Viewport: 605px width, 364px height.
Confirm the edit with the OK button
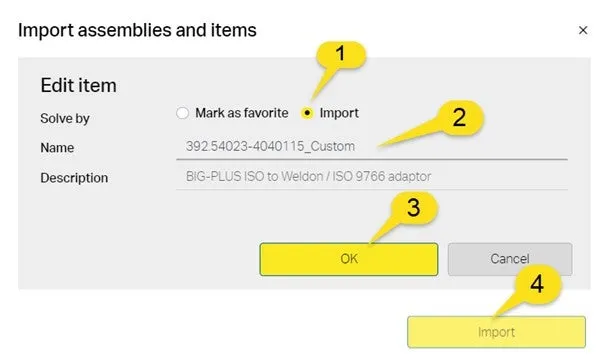pos(349,259)
